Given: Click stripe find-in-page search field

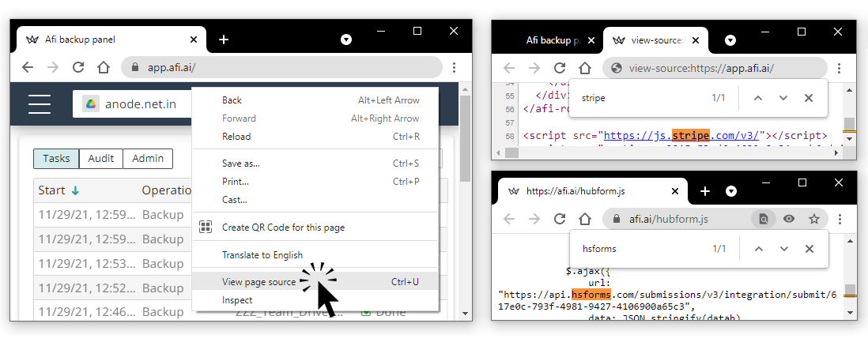Looking at the screenshot, I should point(640,98).
